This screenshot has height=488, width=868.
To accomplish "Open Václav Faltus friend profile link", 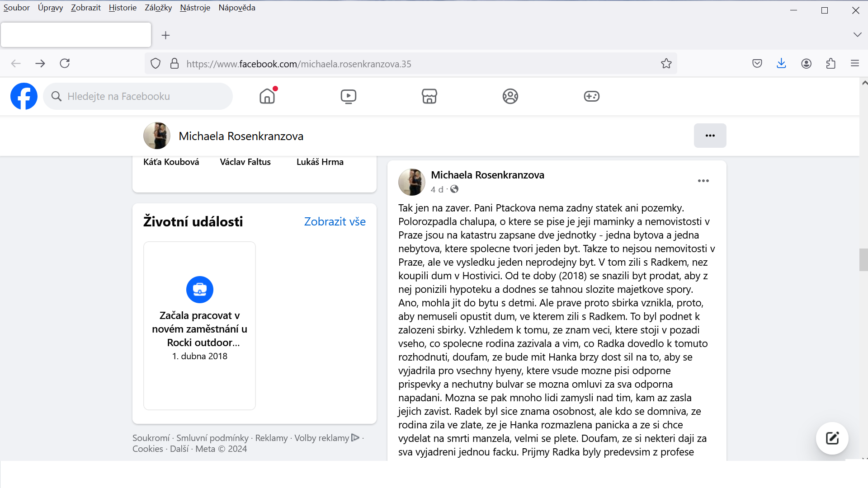I will 245,162.
